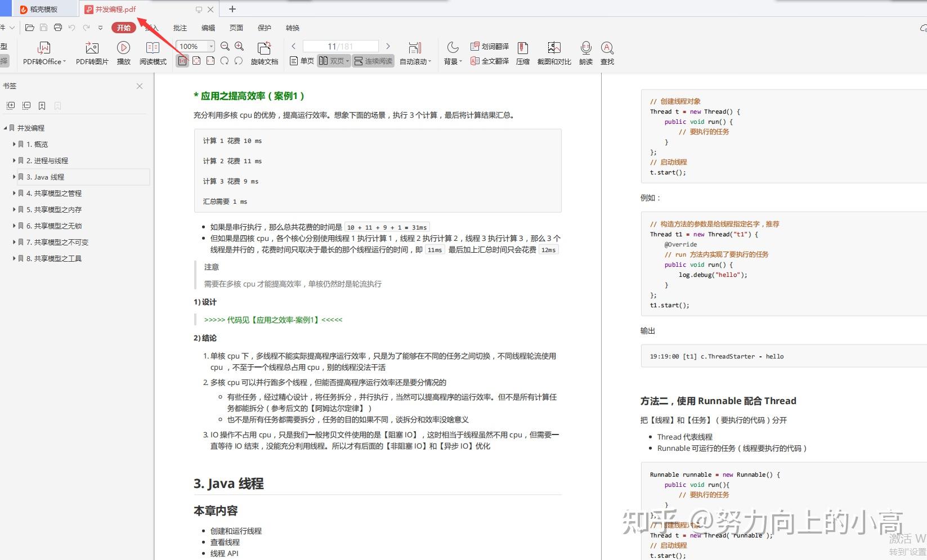Image resolution: width=927 pixels, height=560 pixels.
Task: Toggle 连续阅读 continuous reading
Action: coord(373,61)
